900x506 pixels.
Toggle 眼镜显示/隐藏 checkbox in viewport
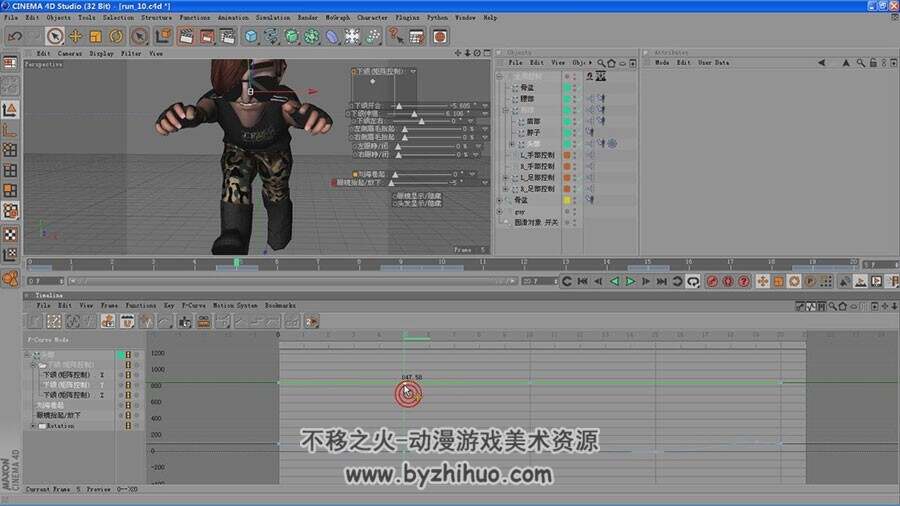point(395,196)
